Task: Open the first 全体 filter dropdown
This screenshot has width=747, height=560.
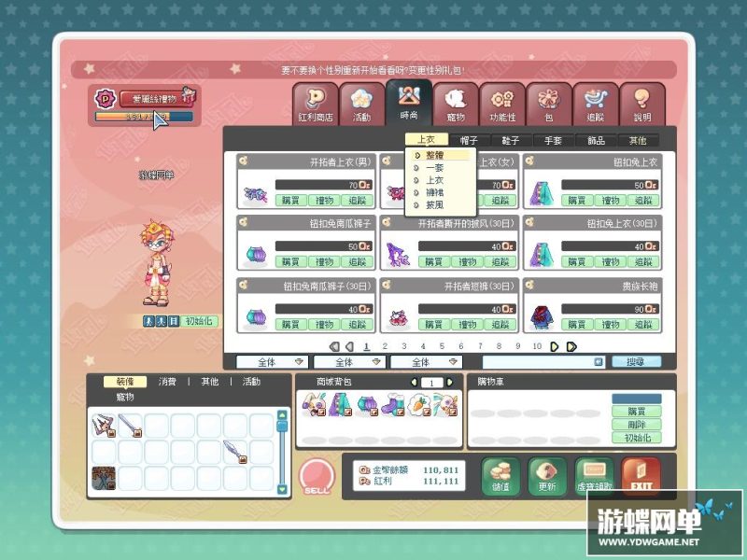Action: pyautogui.click(x=272, y=362)
